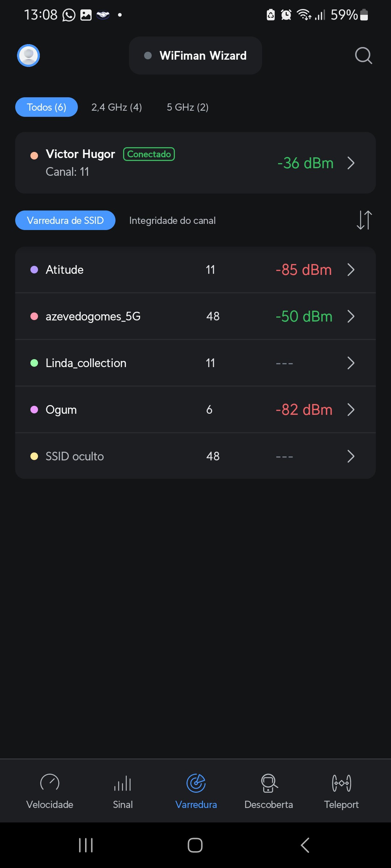Filter networks by 5 GHz (2)

click(x=188, y=107)
